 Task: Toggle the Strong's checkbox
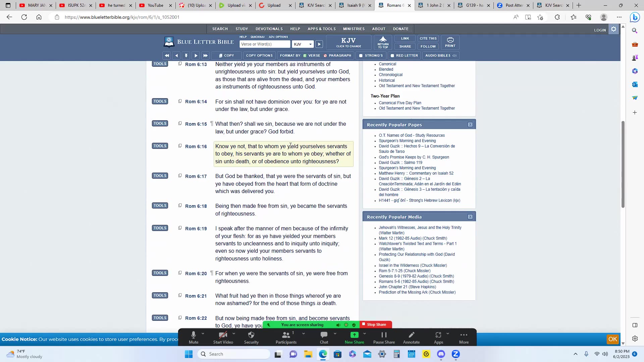pos(361,56)
